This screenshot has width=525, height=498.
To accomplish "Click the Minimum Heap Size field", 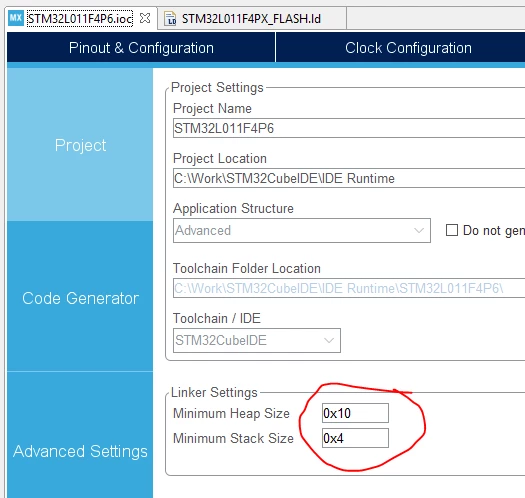I will tap(355, 413).
